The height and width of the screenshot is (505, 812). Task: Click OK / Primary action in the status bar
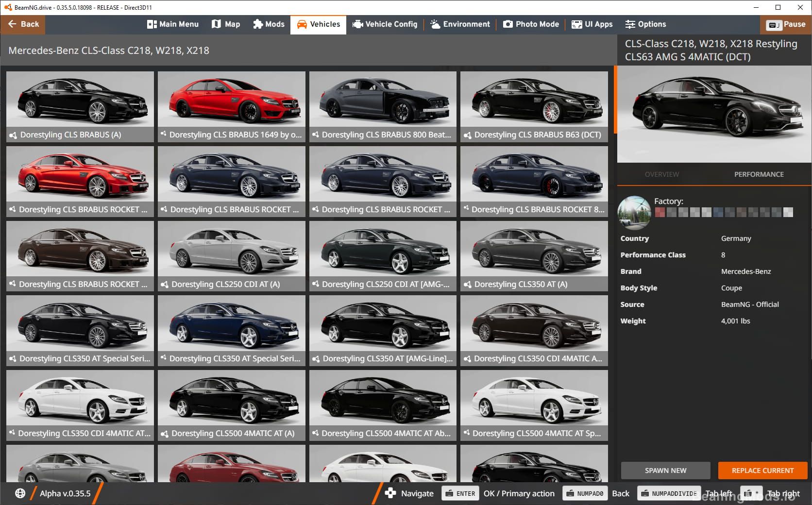[519, 493]
